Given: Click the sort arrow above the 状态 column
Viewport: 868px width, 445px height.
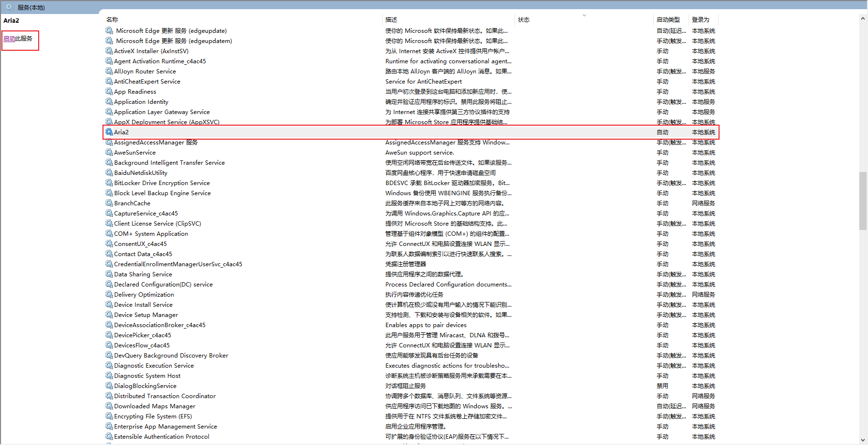Looking at the screenshot, I should tap(584, 15).
